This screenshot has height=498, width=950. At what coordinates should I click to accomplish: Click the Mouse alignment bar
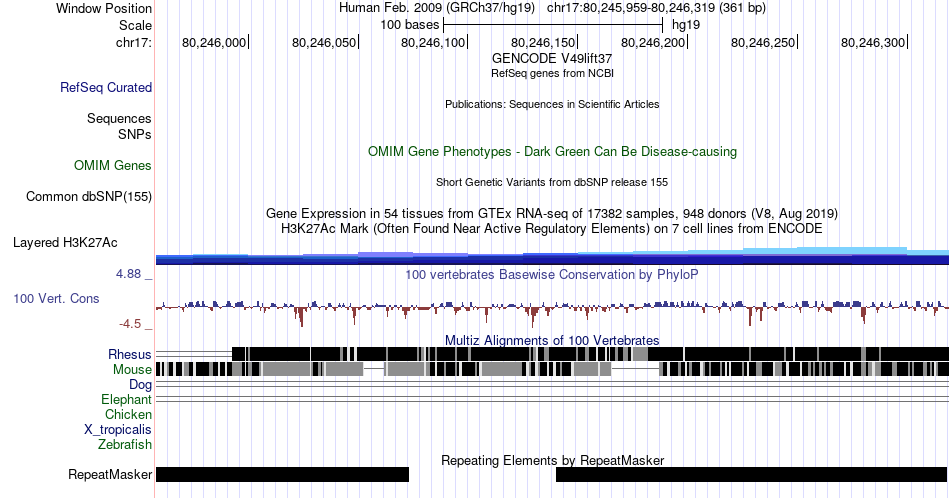[552, 369]
